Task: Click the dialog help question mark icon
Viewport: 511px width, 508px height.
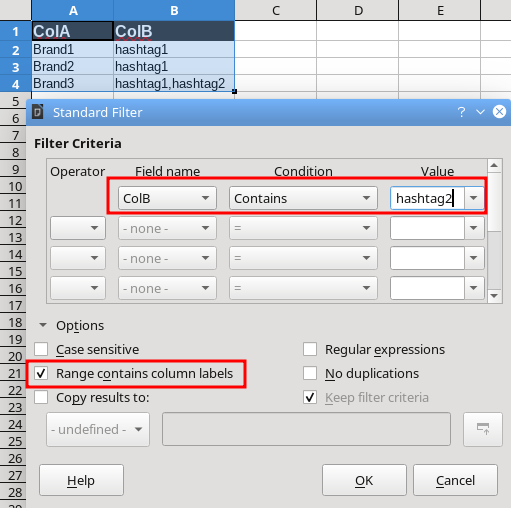Action: [x=461, y=112]
